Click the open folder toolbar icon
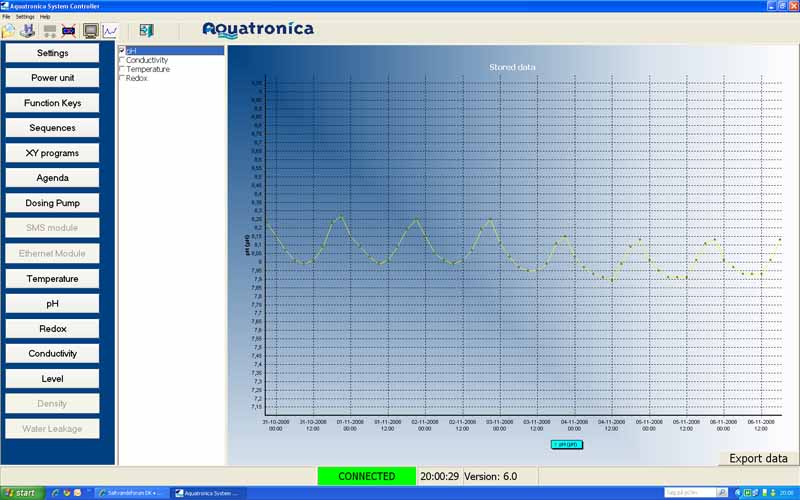This screenshot has height=500, width=800. (9, 31)
